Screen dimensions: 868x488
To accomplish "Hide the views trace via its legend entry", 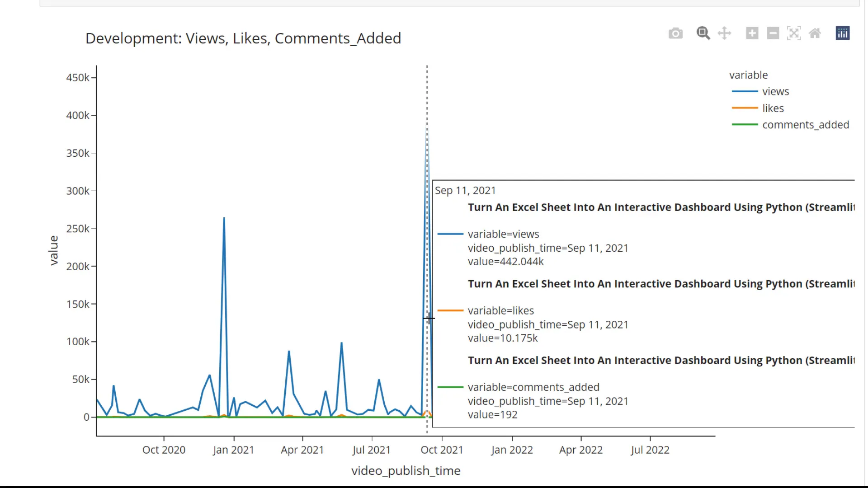I will point(775,91).
